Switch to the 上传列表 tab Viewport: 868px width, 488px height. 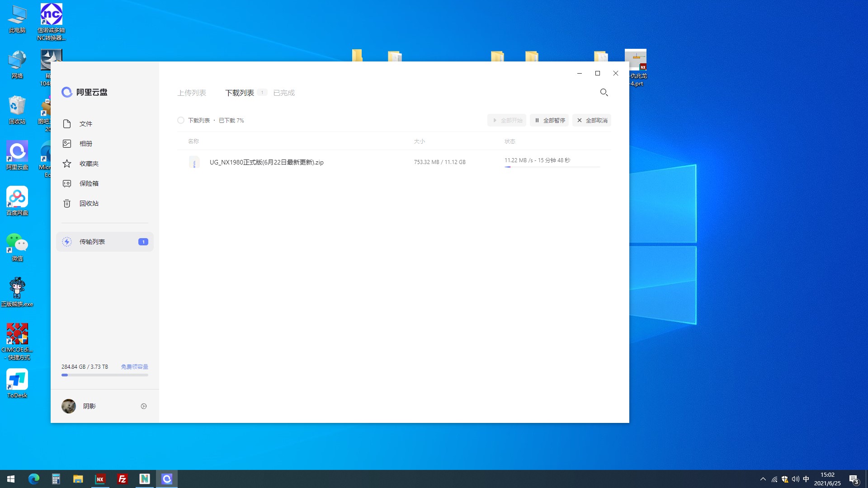192,93
